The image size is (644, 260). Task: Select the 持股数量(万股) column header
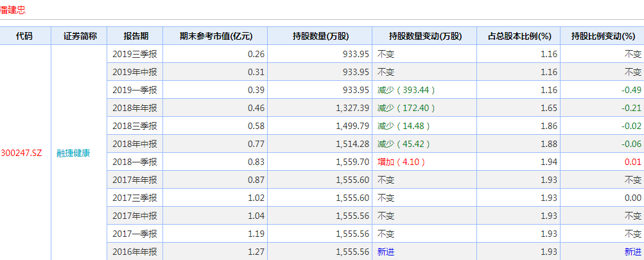(x=320, y=36)
